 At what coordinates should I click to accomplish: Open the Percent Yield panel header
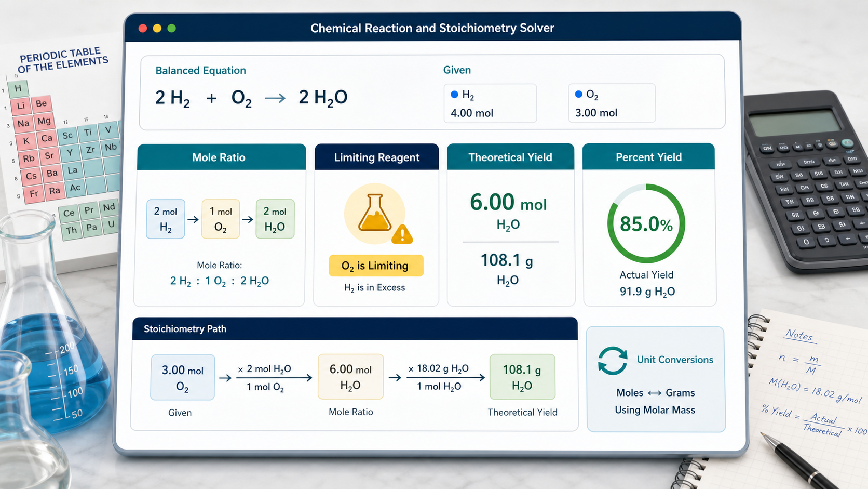coord(649,156)
